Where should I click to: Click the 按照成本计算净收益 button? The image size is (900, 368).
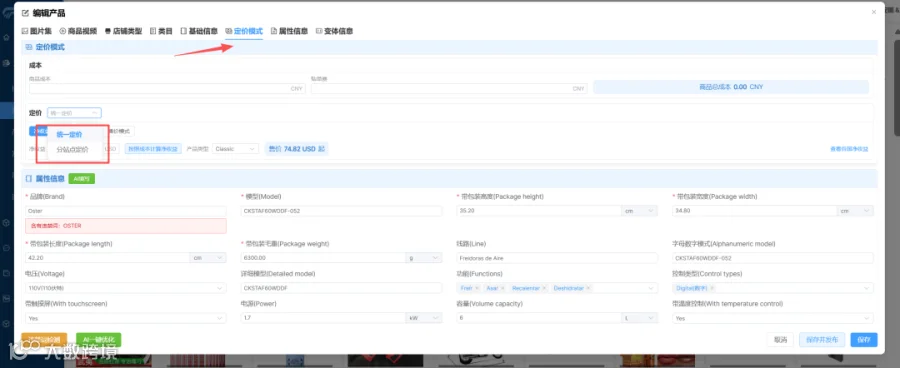coord(153,149)
